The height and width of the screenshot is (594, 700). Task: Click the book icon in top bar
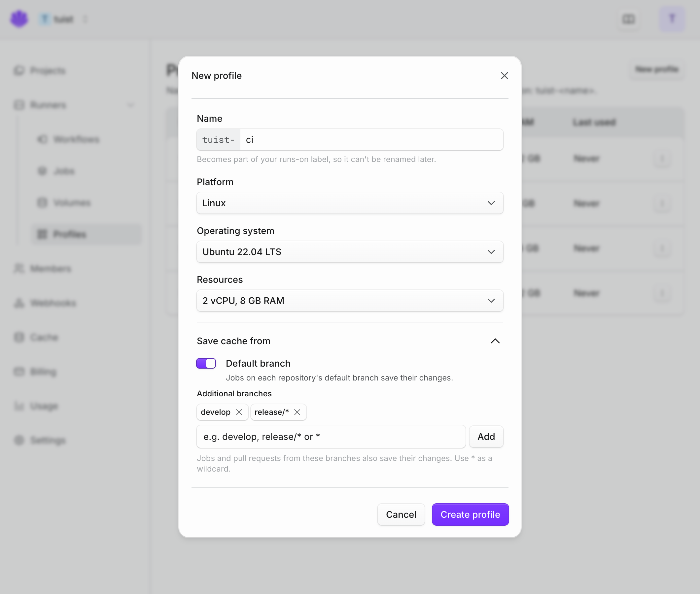[629, 19]
